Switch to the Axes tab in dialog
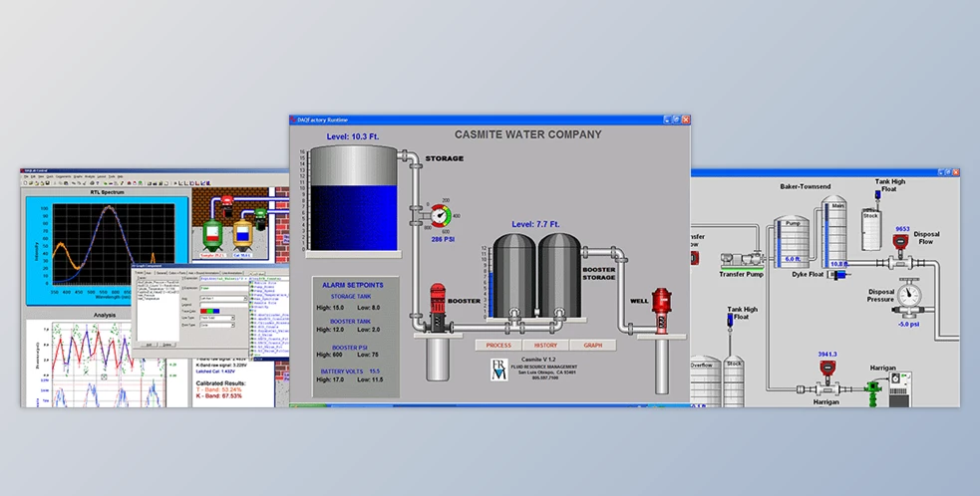Viewport: 980px width, 496px height. tap(149, 273)
